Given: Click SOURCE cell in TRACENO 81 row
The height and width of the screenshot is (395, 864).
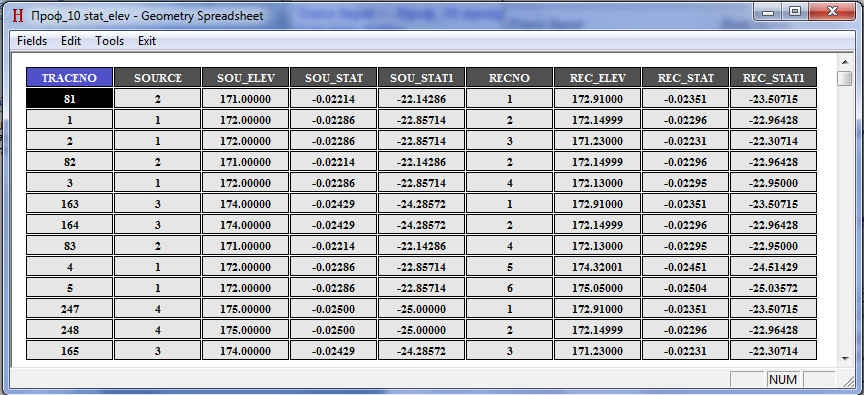Looking at the screenshot, I should [158, 99].
